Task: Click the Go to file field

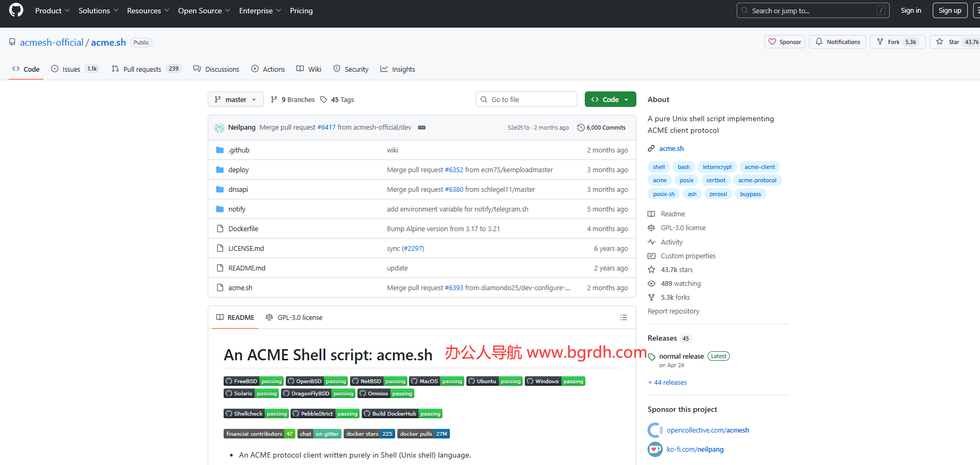Action: coord(526,99)
